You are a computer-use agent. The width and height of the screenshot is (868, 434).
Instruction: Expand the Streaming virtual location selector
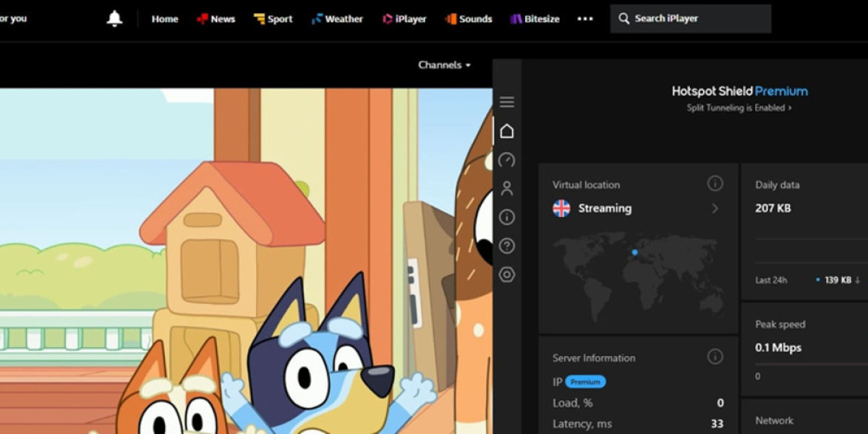coord(715,209)
